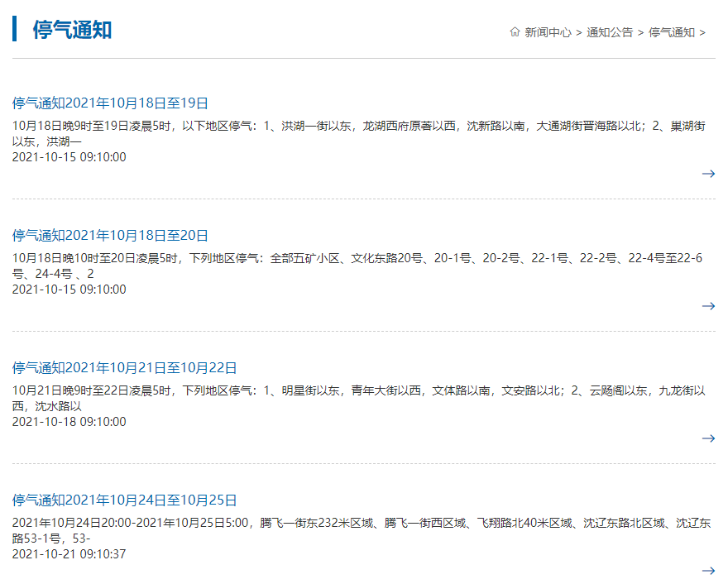The width and height of the screenshot is (728, 584).
Task: Open notice 停气通知2021年10月24日至10月25日
Action: (x=122, y=500)
